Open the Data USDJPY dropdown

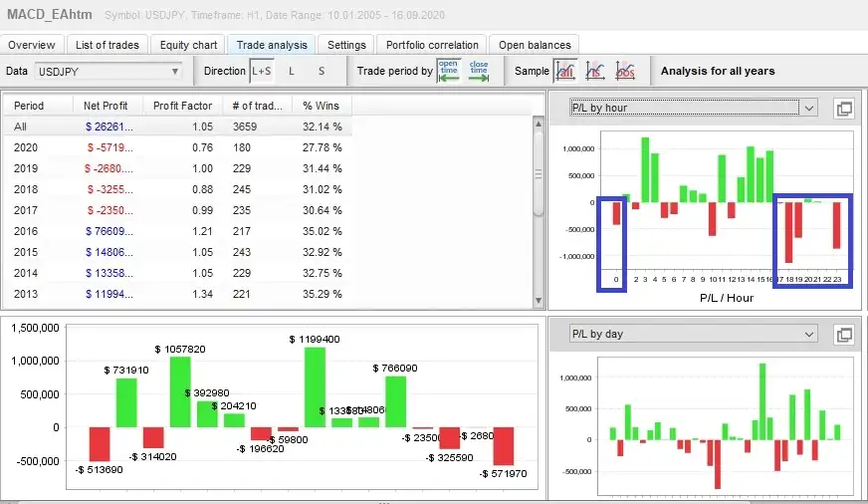[x=108, y=72]
